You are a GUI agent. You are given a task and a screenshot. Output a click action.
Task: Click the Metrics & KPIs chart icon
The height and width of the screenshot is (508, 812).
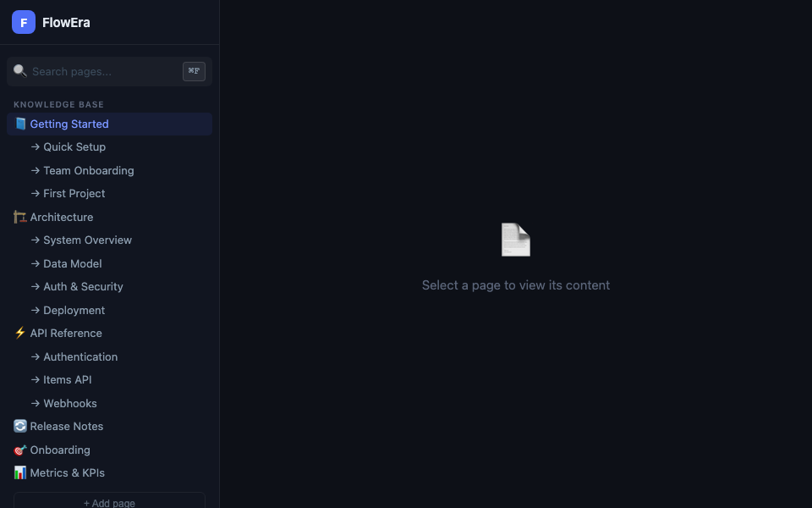(20, 472)
